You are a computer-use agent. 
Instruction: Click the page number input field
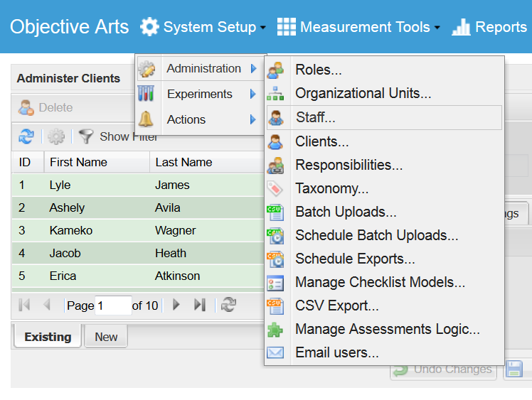click(113, 306)
